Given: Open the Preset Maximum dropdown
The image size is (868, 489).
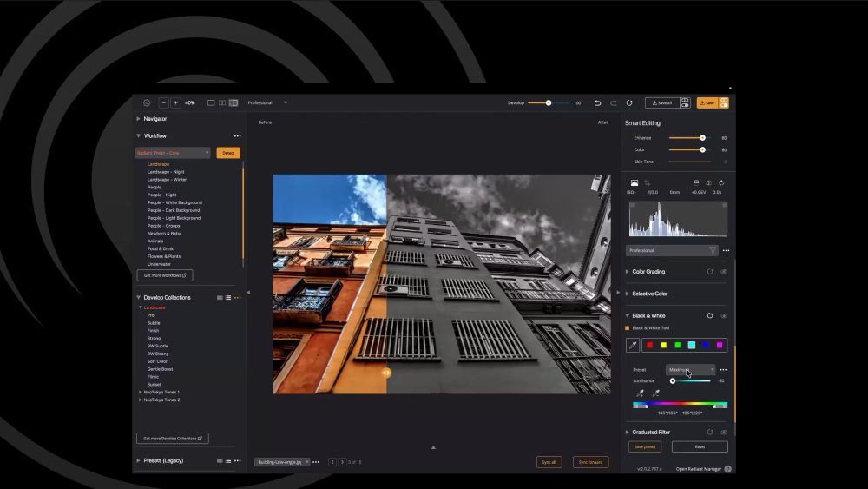Looking at the screenshot, I should [690, 369].
